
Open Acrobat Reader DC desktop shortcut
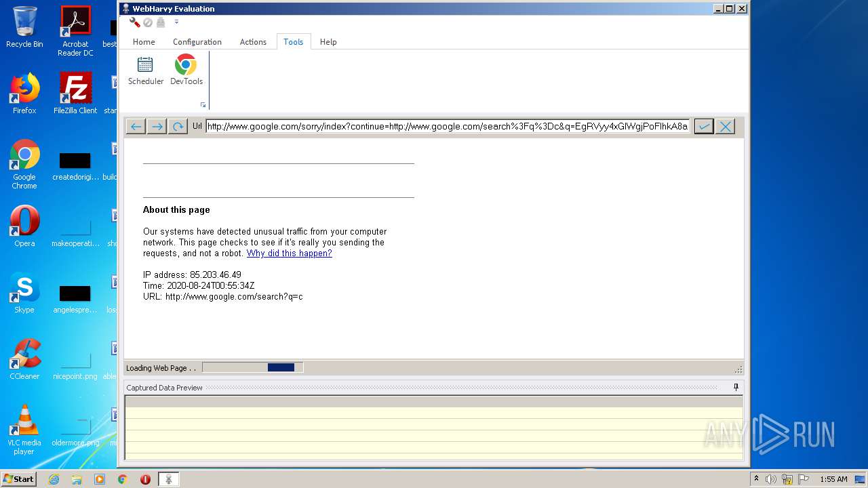click(75, 31)
